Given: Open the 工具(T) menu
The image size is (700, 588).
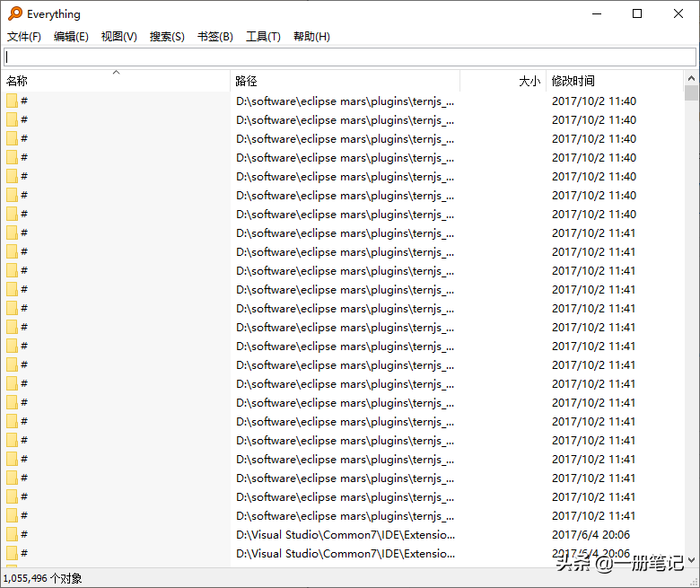Looking at the screenshot, I should pos(263,37).
